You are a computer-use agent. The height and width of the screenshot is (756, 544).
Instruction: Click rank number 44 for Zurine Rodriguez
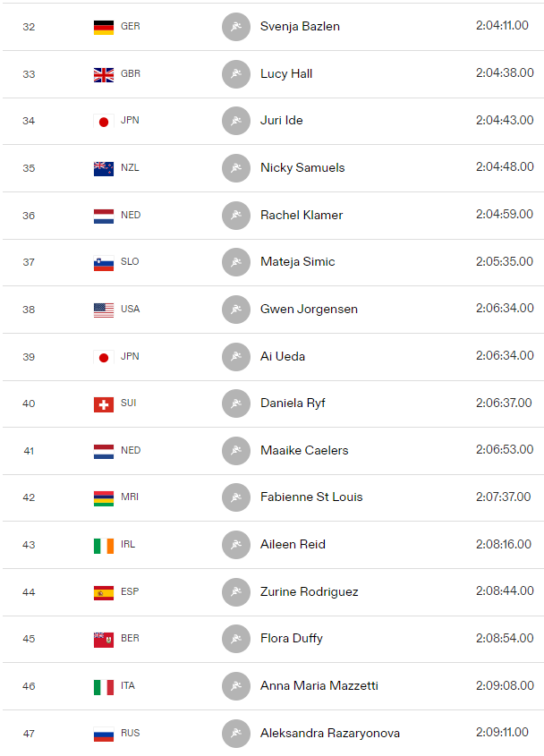click(x=29, y=592)
